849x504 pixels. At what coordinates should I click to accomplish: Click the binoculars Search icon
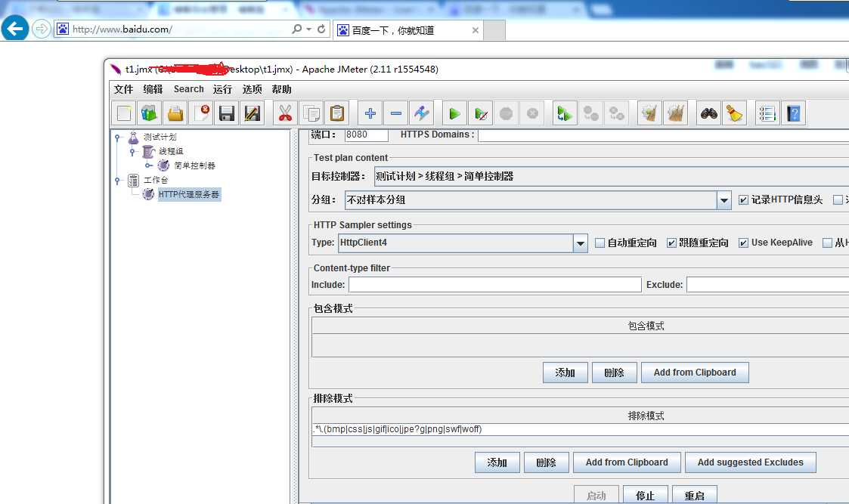tap(709, 113)
